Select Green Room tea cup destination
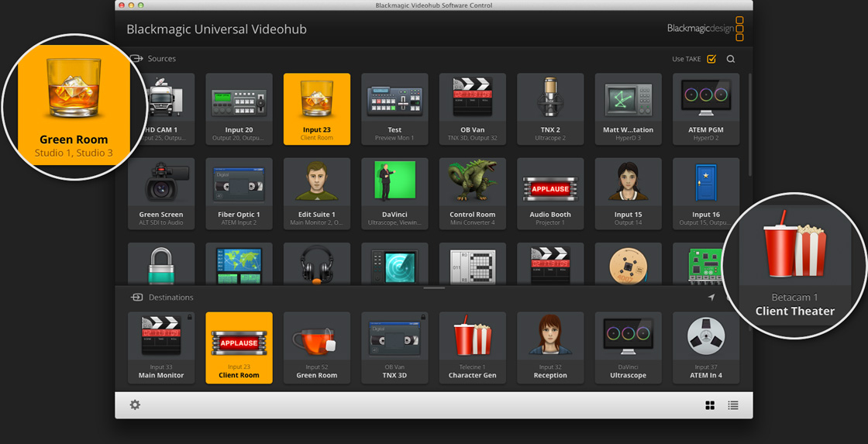The image size is (868, 444). [x=317, y=348]
